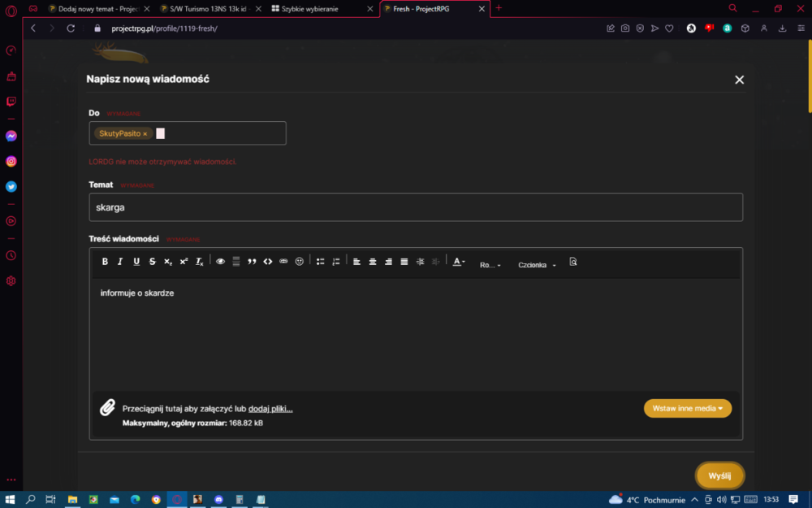Open the weather widget showing 4°C Pochmurnie
812x508 pixels.
(647, 500)
